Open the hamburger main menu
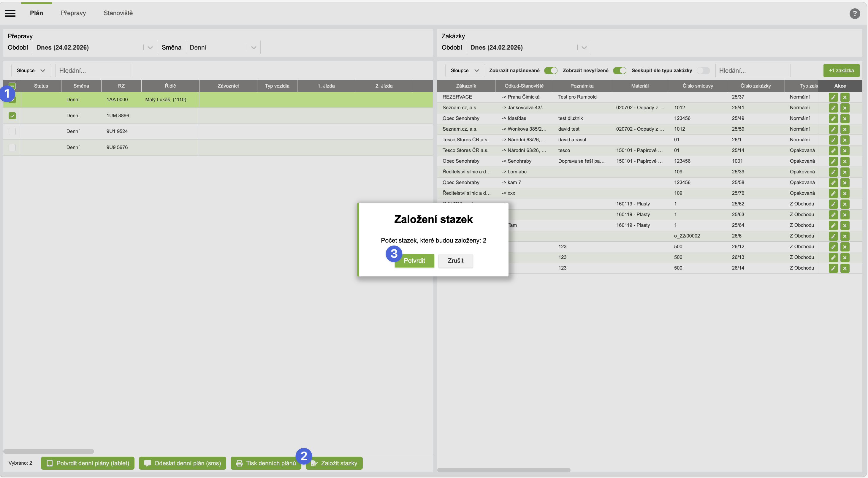868x478 pixels. pos(10,13)
